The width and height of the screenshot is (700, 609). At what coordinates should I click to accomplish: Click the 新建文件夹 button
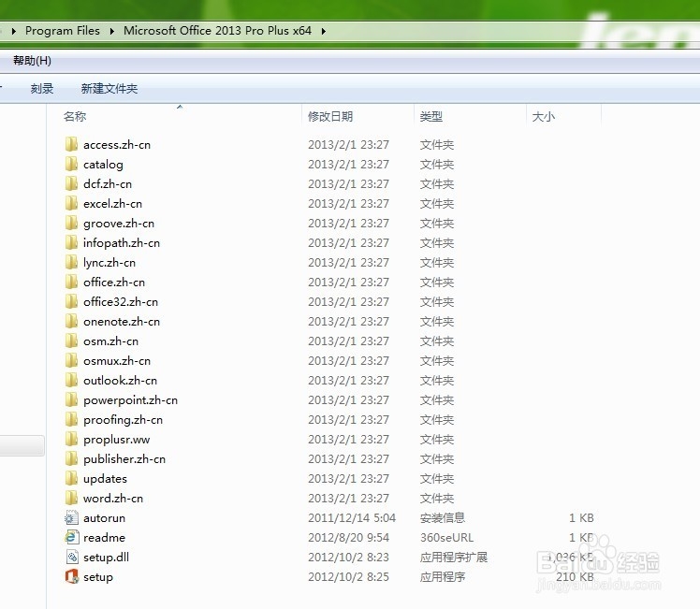click(x=109, y=88)
